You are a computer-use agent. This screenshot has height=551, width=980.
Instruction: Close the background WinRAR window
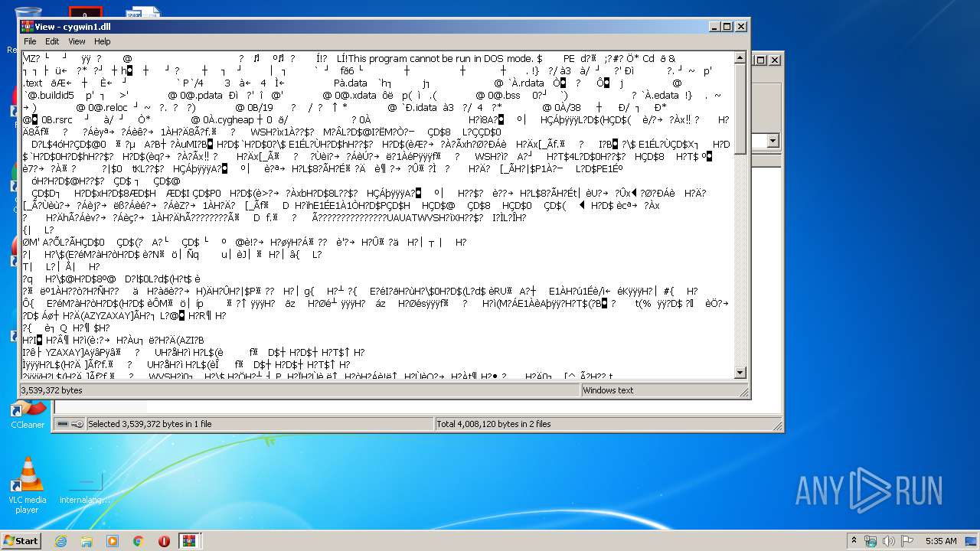point(775,60)
